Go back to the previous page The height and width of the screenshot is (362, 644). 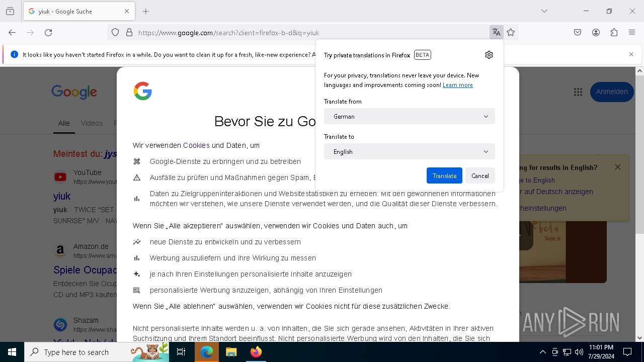[12, 32]
